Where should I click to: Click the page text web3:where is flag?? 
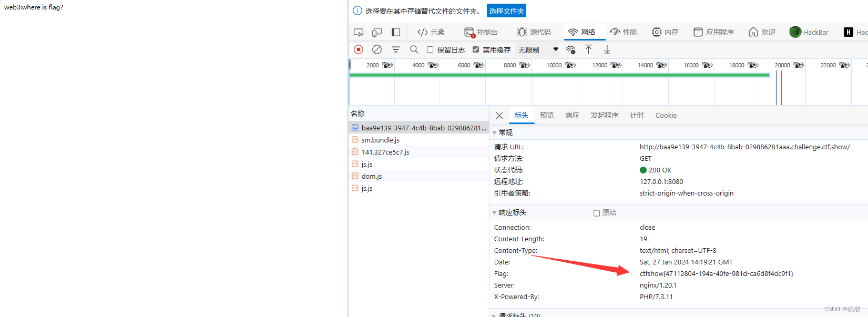coord(34,7)
